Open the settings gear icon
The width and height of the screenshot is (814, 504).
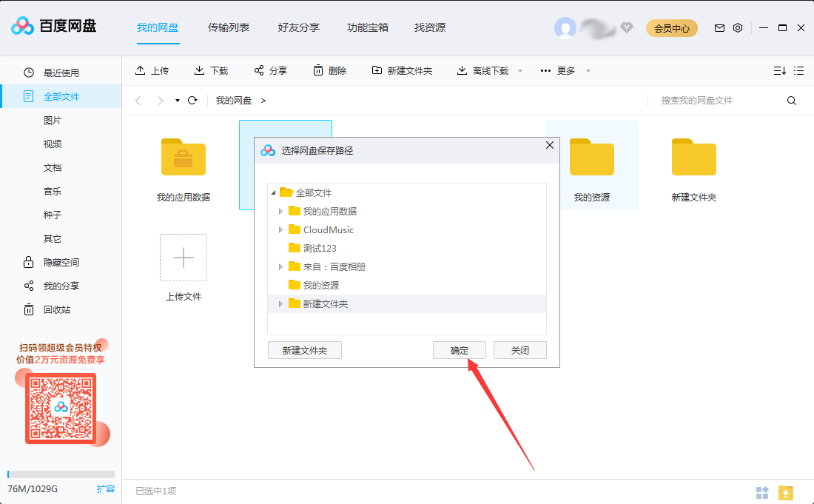[737, 27]
